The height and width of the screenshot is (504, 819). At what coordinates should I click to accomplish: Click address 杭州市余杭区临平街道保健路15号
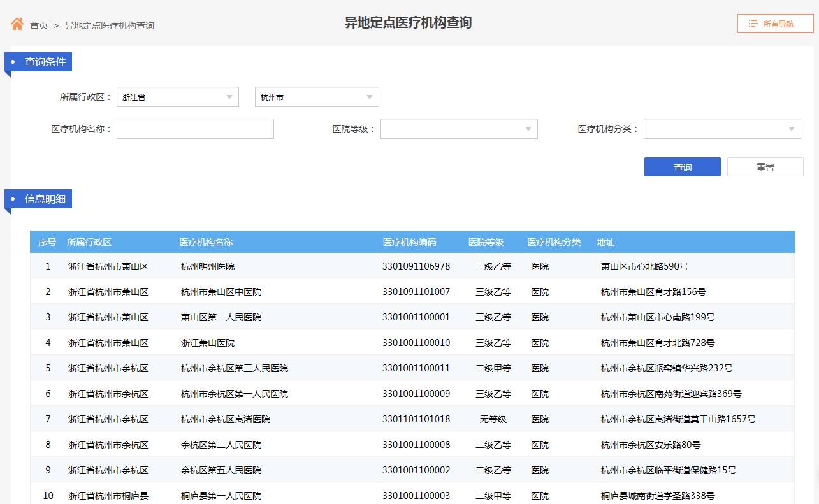point(669,470)
